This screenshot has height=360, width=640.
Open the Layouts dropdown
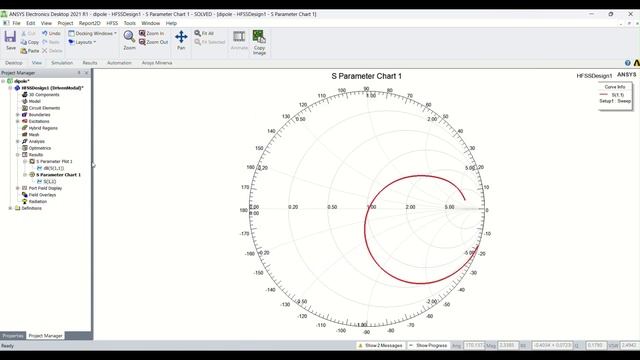tap(82, 42)
